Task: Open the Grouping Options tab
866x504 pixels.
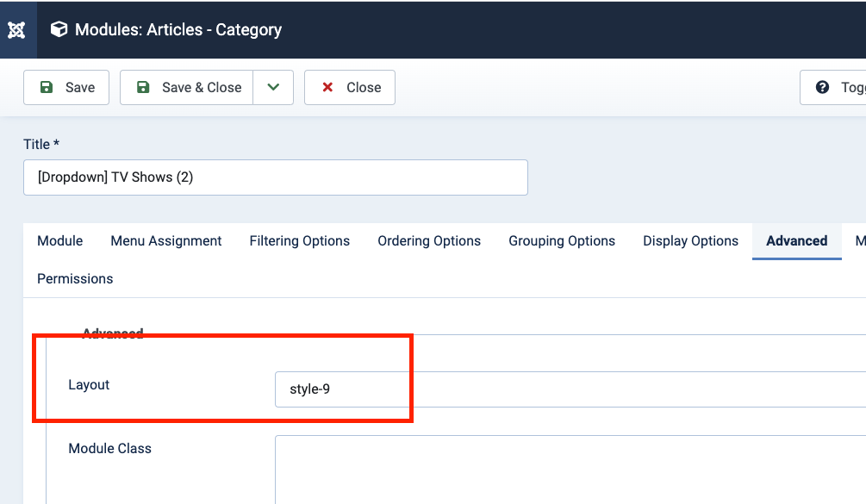Action: click(562, 241)
